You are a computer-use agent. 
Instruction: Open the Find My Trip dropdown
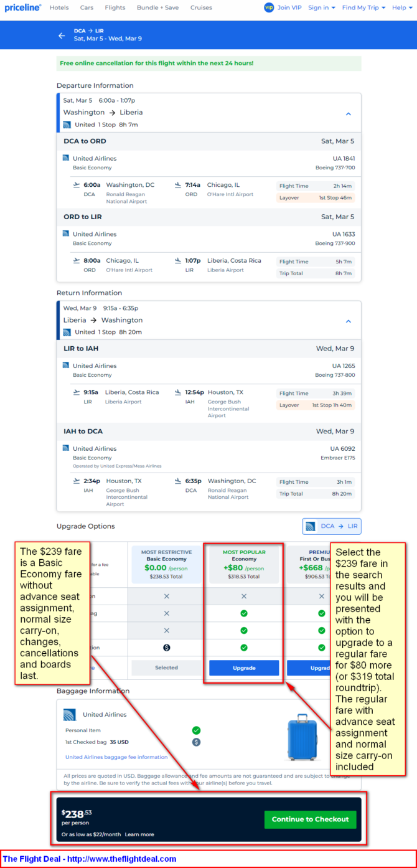click(x=363, y=7)
